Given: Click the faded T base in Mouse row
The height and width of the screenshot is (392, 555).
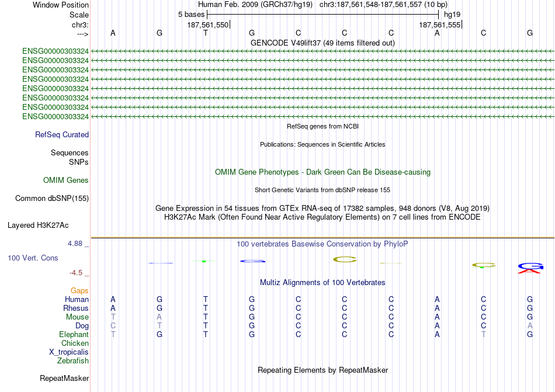Looking at the screenshot, I should click(x=113, y=317).
